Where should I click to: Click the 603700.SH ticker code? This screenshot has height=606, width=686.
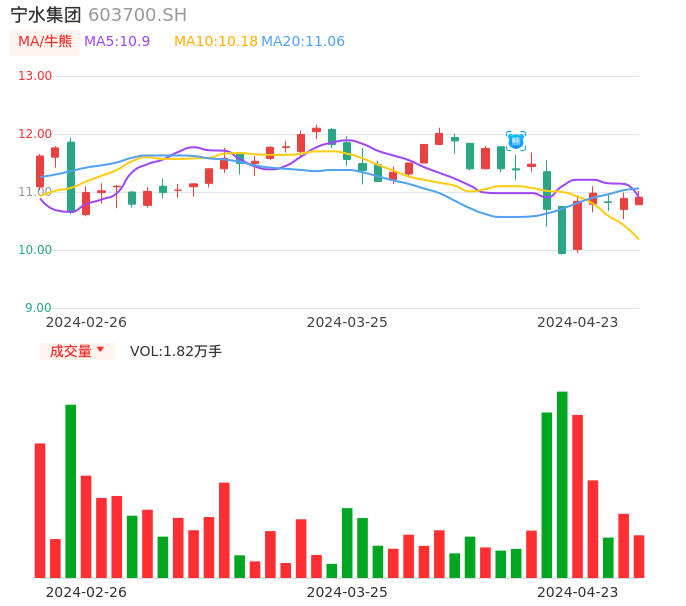137,15
